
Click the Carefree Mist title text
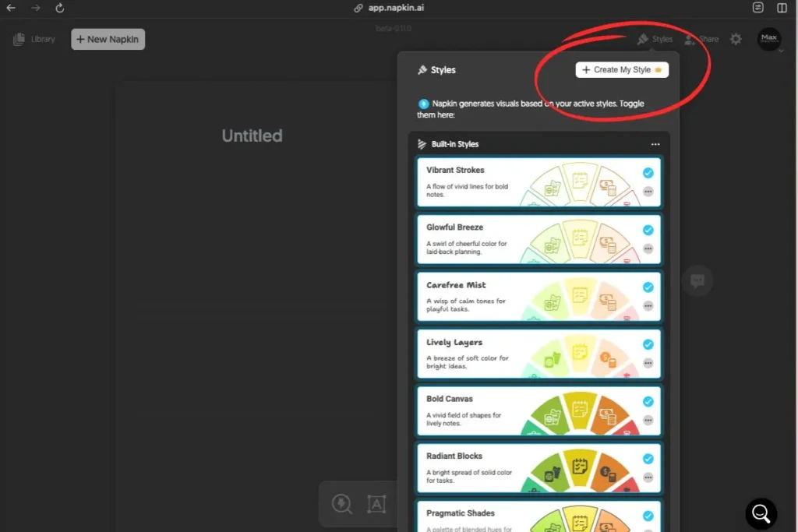click(x=456, y=285)
